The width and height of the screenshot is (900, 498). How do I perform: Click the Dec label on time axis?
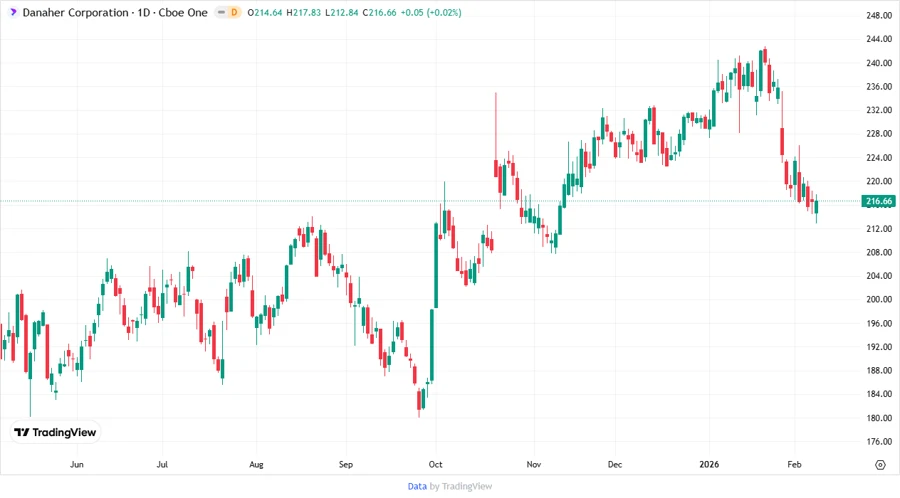615,464
